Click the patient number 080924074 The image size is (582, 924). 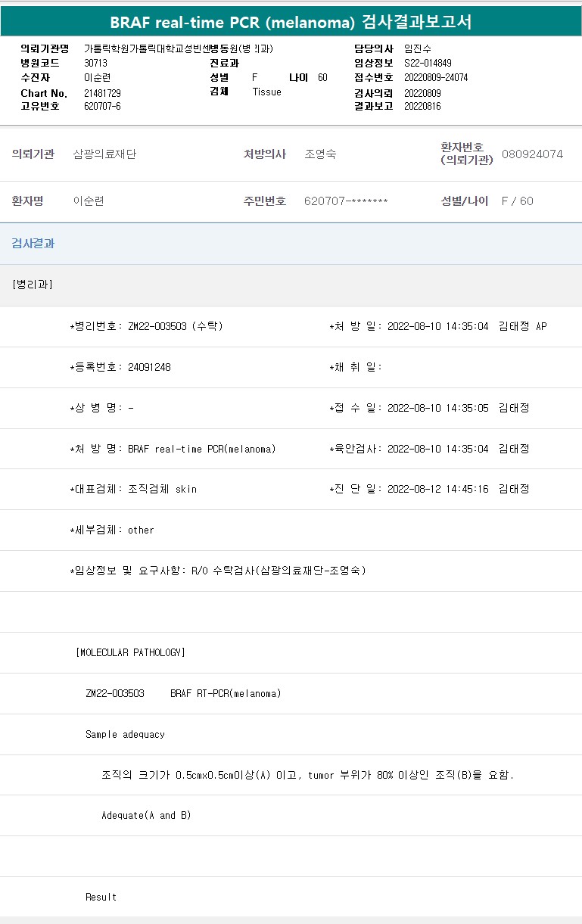coord(532,154)
